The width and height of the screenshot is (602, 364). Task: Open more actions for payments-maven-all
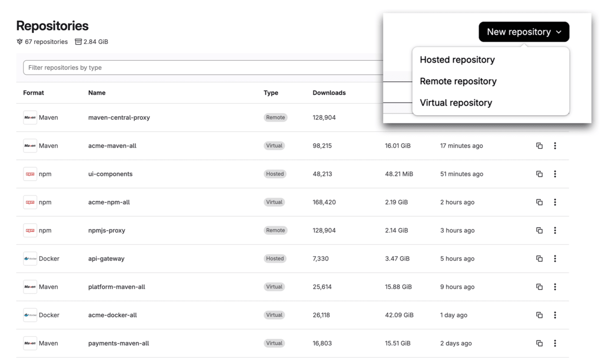click(x=555, y=344)
